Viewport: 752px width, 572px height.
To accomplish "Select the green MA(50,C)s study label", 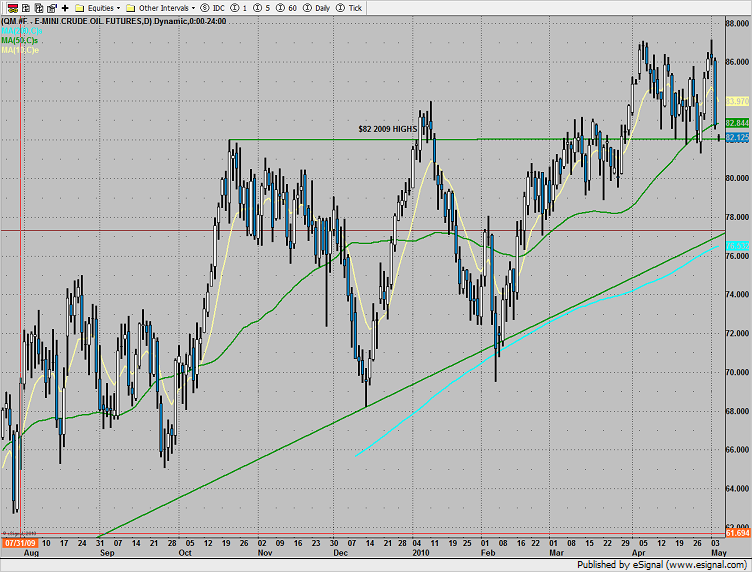I will [19, 41].
